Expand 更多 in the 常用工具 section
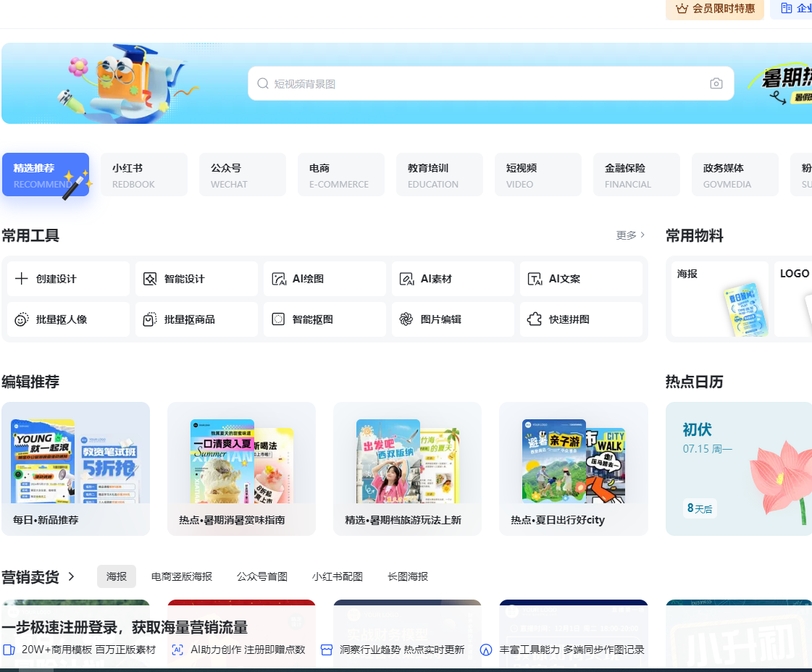This screenshot has height=672, width=812. coord(630,235)
